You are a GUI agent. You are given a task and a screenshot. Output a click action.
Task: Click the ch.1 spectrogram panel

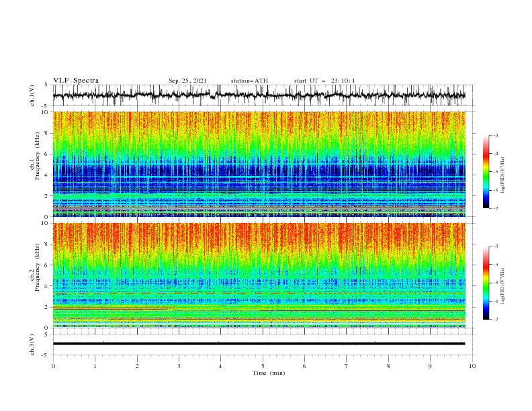pyautogui.click(x=259, y=164)
